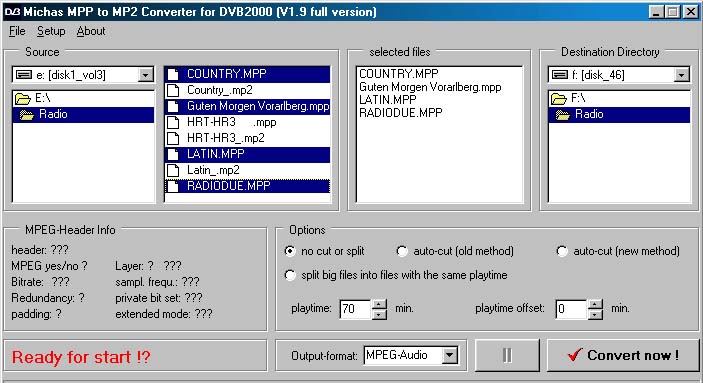Click the destination Radio folder icon
The height and width of the screenshot is (383, 703).
tap(563, 115)
